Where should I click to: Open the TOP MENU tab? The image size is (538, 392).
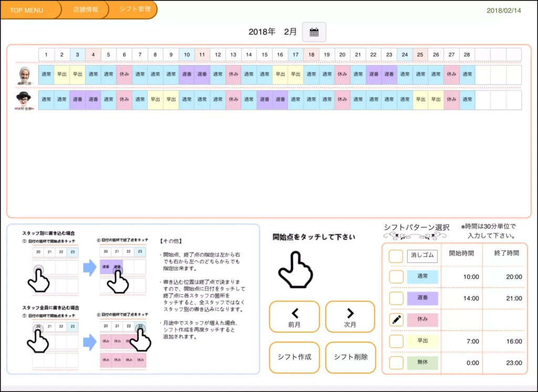point(27,10)
